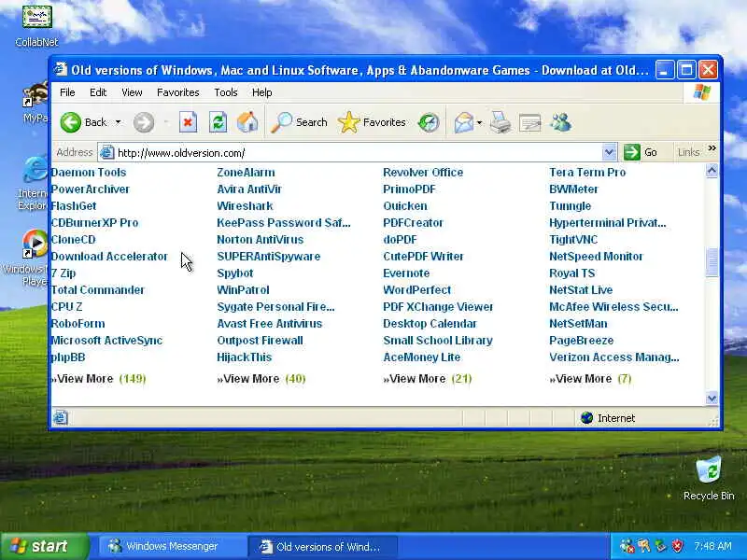747x560 pixels.
Task: Open the Daemon Tools link
Action: tap(89, 173)
